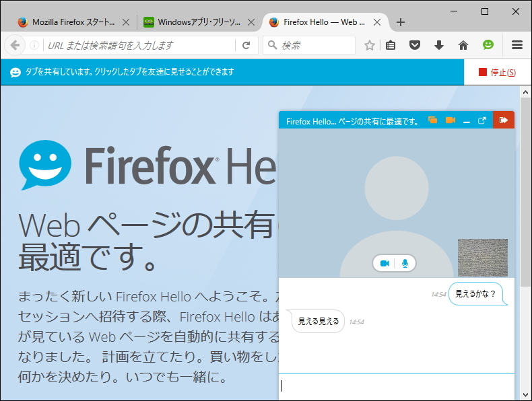Click the Hello panel title text

pos(352,121)
